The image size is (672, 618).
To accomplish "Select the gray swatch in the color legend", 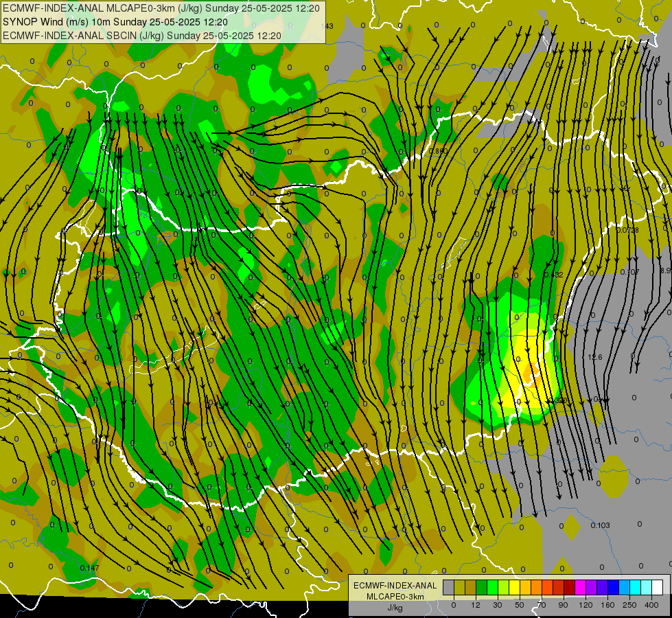I will point(449,587).
